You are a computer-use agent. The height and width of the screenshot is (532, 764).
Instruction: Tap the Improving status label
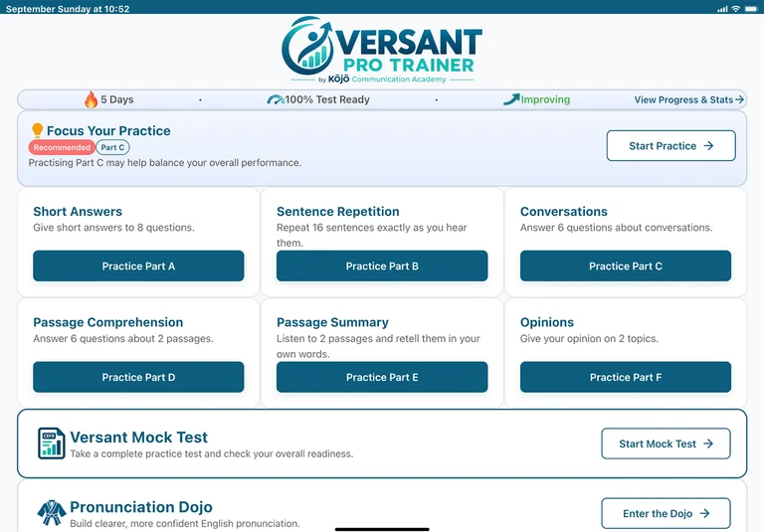click(545, 99)
